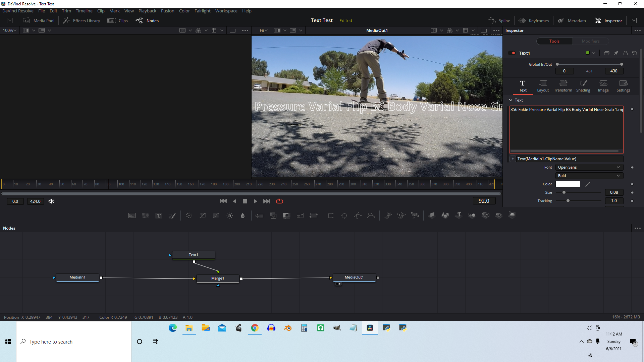This screenshot has width=644, height=362.
Task: Add a Color Curves node
Action: click(x=203, y=216)
